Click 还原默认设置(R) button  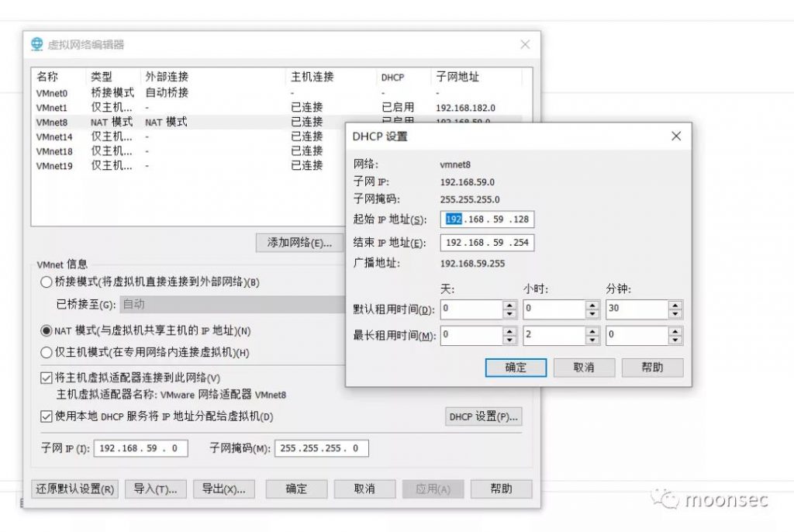(x=75, y=489)
